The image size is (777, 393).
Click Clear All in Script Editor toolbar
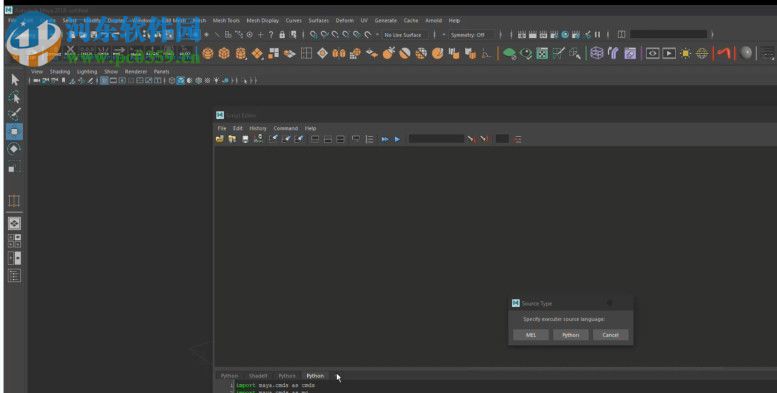[298, 139]
